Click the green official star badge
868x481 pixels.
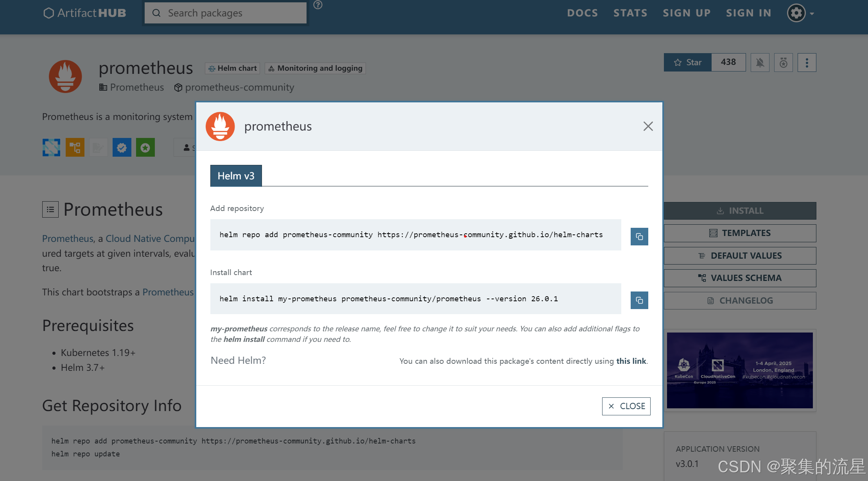click(145, 147)
